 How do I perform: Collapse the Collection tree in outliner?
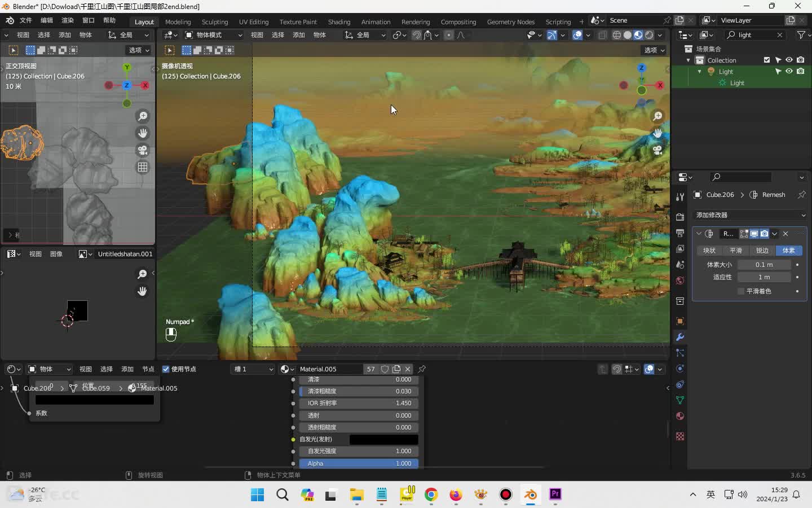(x=688, y=60)
